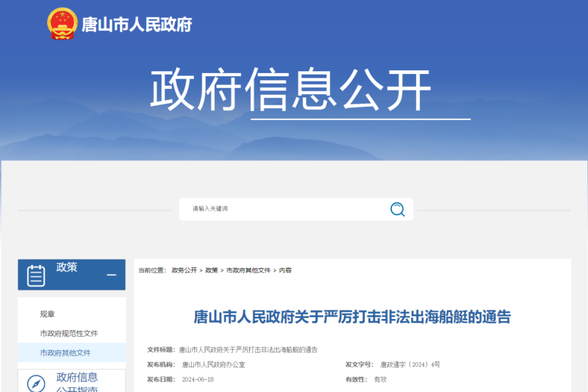Open 市政府规范性文件 in the sidebar
This screenshot has width=588, height=392.
(69, 333)
